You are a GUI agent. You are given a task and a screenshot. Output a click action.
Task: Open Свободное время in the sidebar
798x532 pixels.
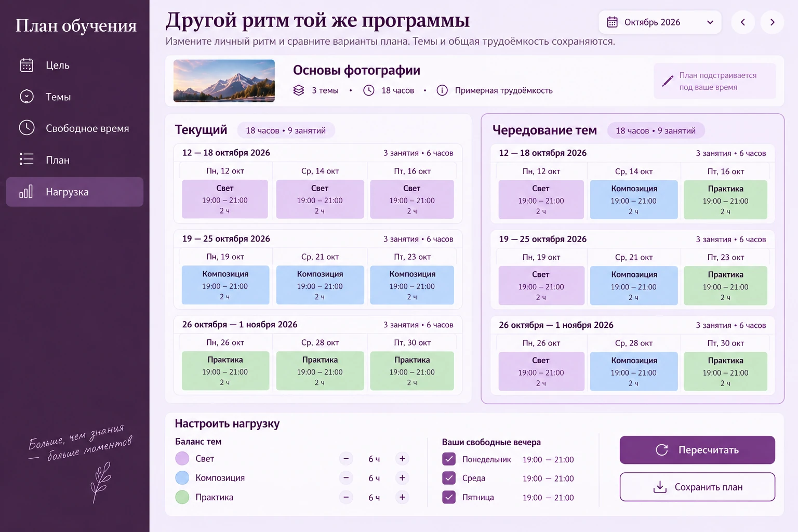pos(75,128)
